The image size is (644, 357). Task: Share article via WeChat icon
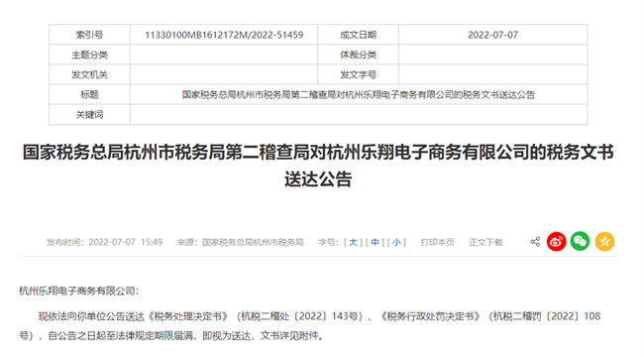click(580, 241)
